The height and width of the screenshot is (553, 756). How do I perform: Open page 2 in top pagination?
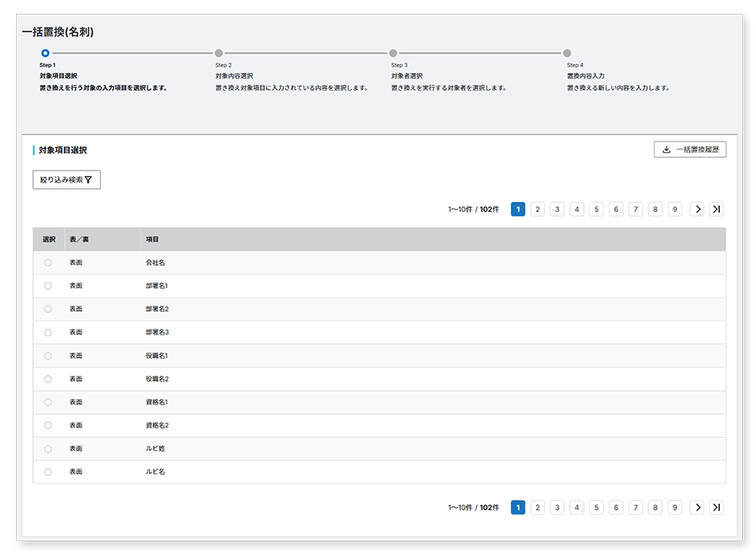(x=538, y=209)
